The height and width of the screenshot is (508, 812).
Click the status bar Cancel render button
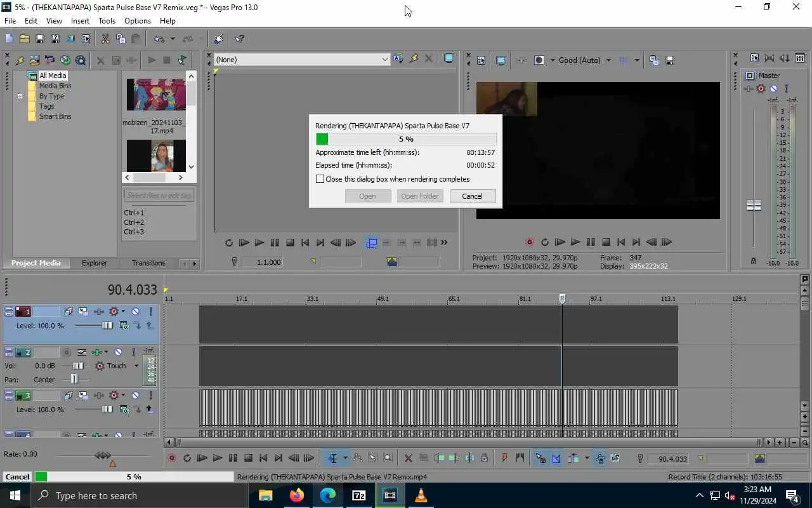click(17, 477)
